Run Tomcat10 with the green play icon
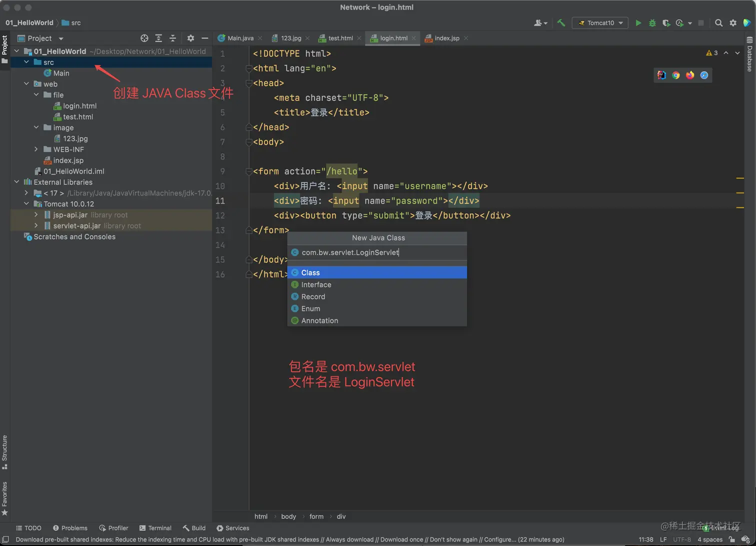The height and width of the screenshot is (546, 756). [x=638, y=23]
